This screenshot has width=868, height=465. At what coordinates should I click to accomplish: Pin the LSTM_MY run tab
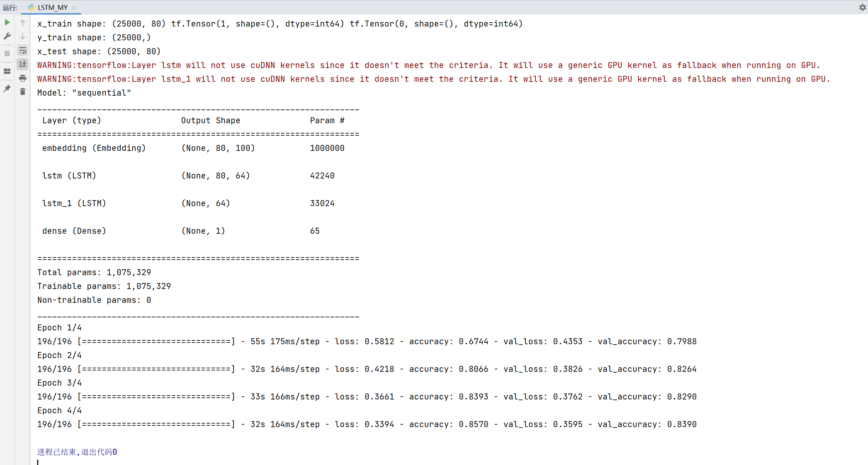point(7,89)
